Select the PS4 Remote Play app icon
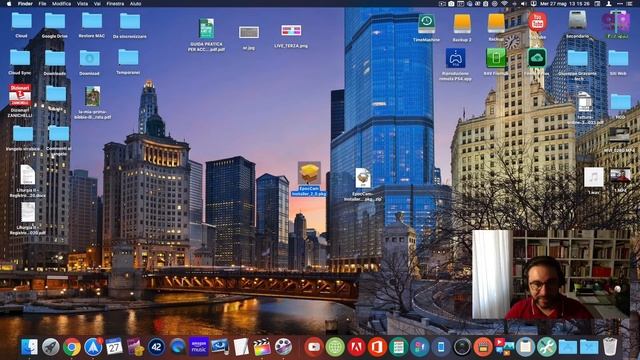640x360 pixels. click(x=456, y=58)
